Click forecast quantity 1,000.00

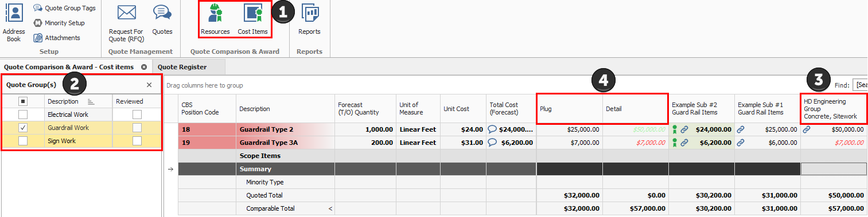click(x=379, y=129)
